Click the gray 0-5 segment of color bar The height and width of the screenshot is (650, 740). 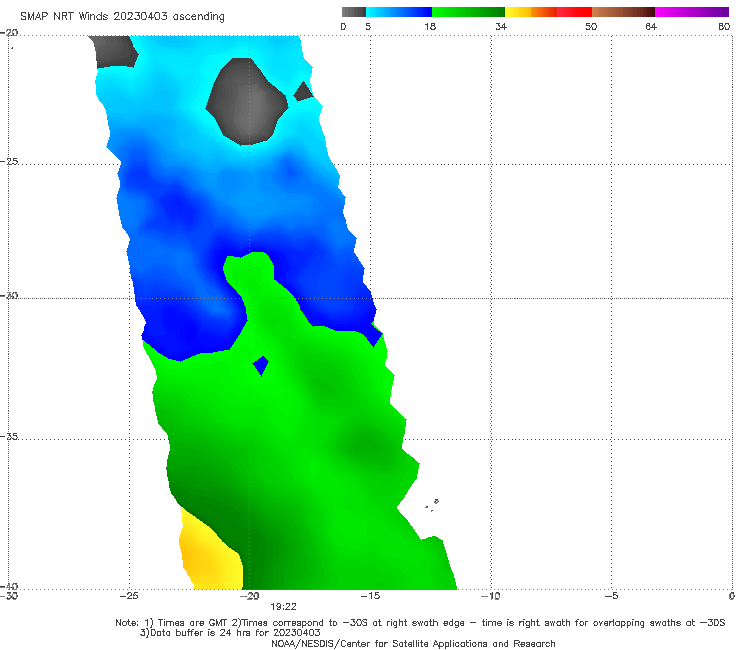point(354,12)
